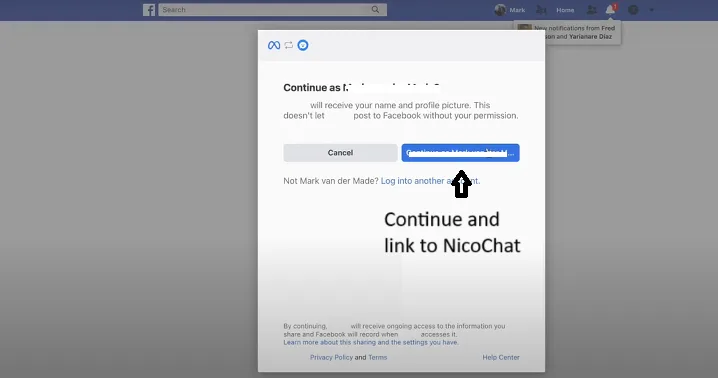The width and height of the screenshot is (718, 378).
Task: Open the help circle icon
Action: tap(633, 10)
